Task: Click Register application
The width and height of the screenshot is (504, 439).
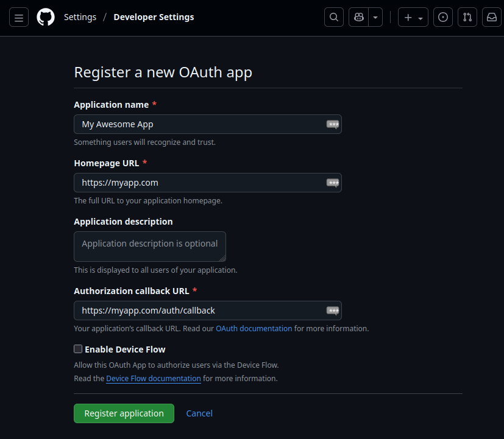Action: click(124, 413)
